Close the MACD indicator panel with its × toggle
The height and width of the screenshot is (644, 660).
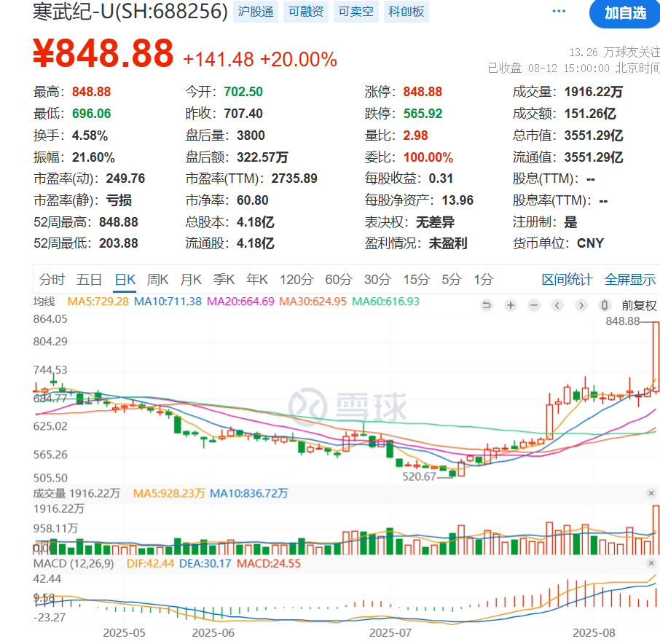(x=651, y=562)
